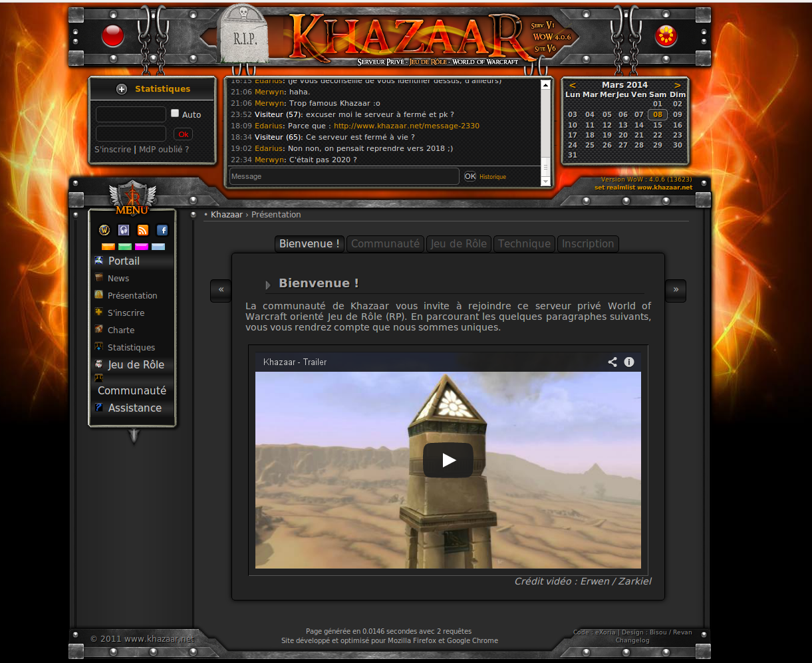Open the RSS feed icon
This screenshot has height=663, width=812.
click(x=143, y=230)
